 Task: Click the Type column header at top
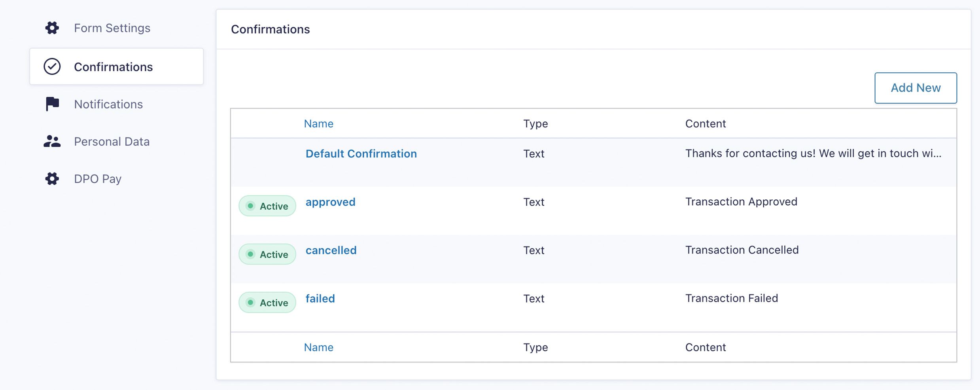[x=535, y=124]
